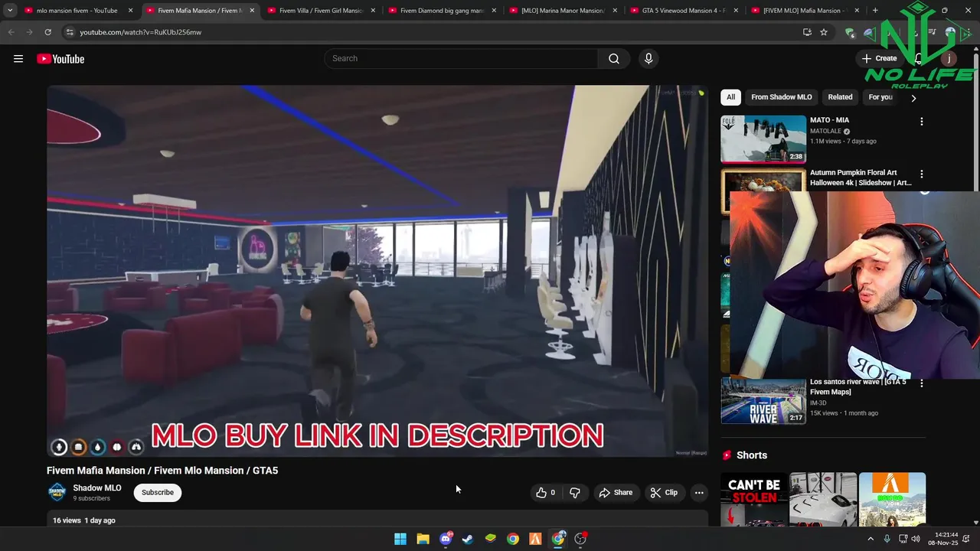Open the YouTube hamburger guide menu

(18, 59)
